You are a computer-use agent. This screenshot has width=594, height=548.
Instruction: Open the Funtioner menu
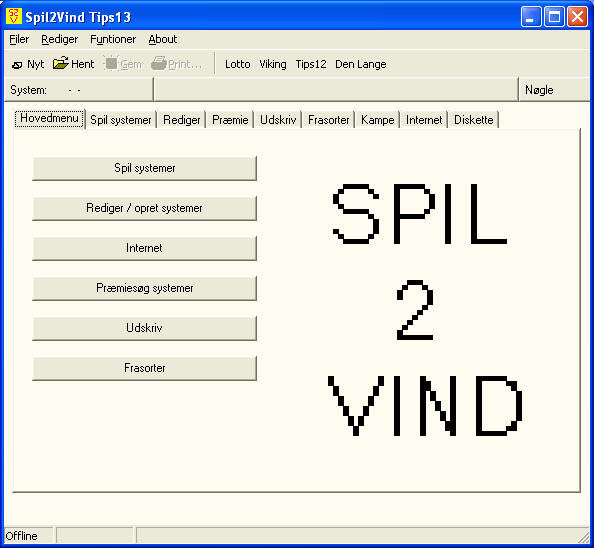113,39
